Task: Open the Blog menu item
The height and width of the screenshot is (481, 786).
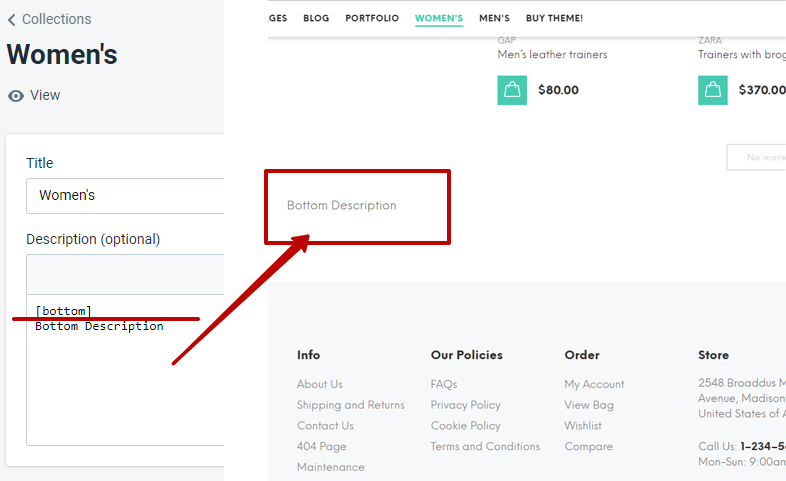Action: click(315, 18)
